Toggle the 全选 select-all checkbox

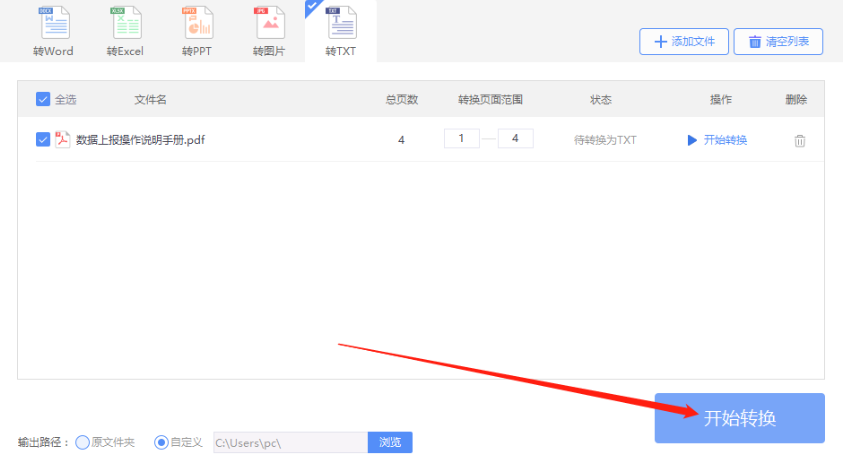[43, 99]
